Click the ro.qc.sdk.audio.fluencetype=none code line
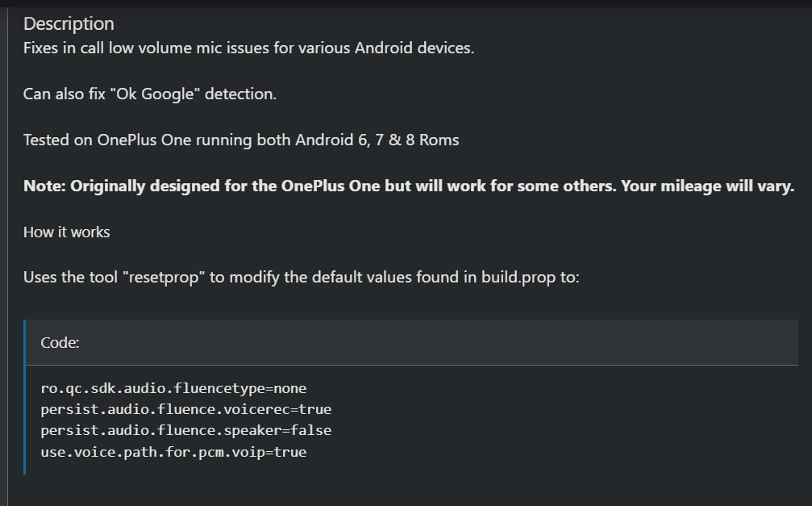Viewport: 812px width, 506px height. tap(173, 388)
